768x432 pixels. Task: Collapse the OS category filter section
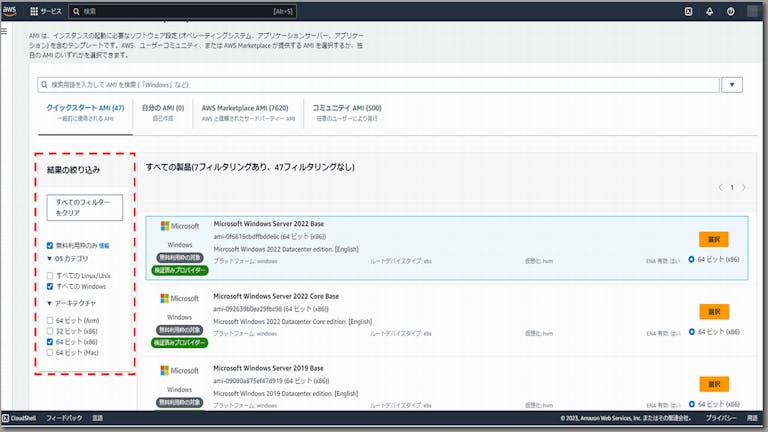49,259
